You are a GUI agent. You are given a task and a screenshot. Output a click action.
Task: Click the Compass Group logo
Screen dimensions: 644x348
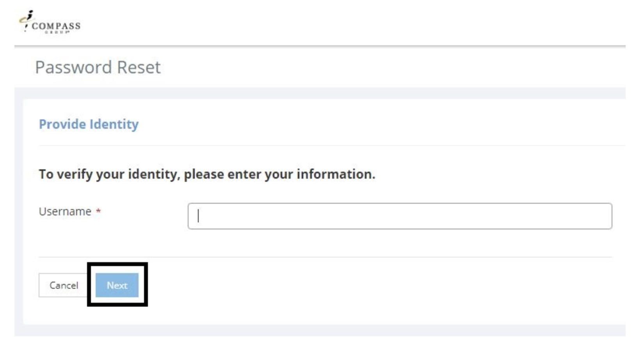pyautogui.click(x=50, y=23)
